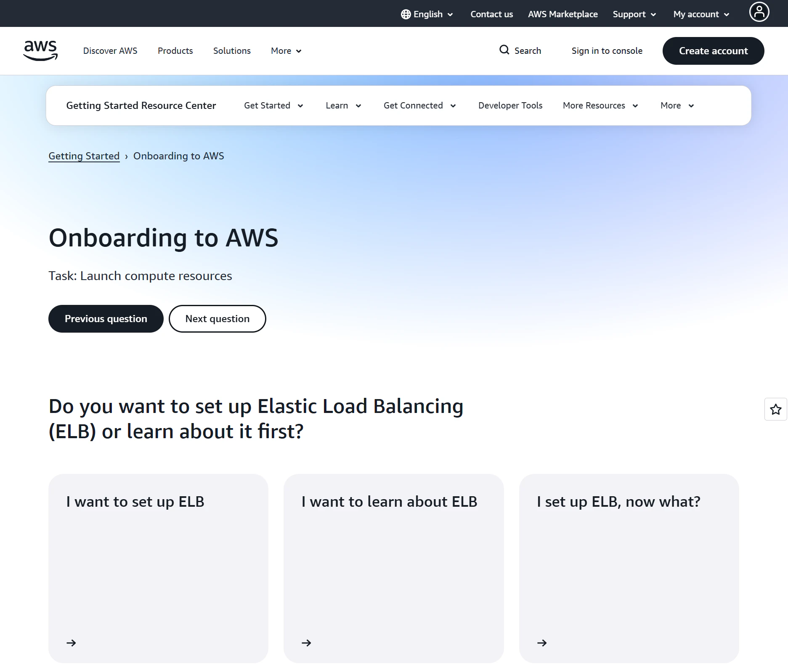
Task: Expand the Get Connected dropdown
Action: coord(419,106)
